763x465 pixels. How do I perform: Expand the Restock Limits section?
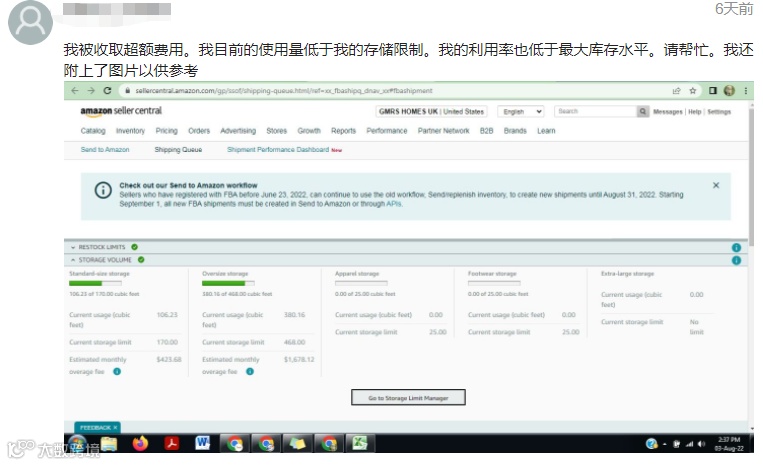[73, 248]
